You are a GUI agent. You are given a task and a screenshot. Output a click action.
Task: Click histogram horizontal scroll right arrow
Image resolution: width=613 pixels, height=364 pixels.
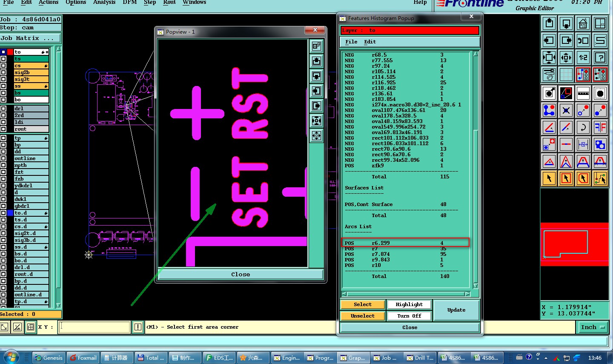[467, 294]
